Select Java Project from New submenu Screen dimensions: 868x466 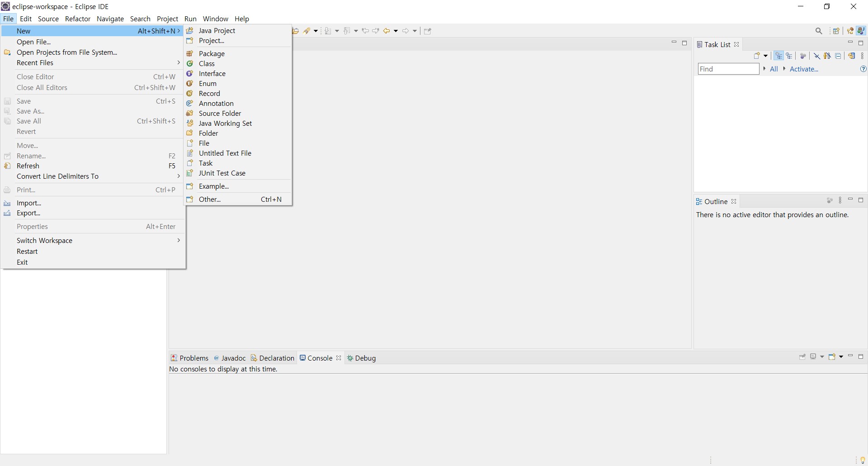238,31
